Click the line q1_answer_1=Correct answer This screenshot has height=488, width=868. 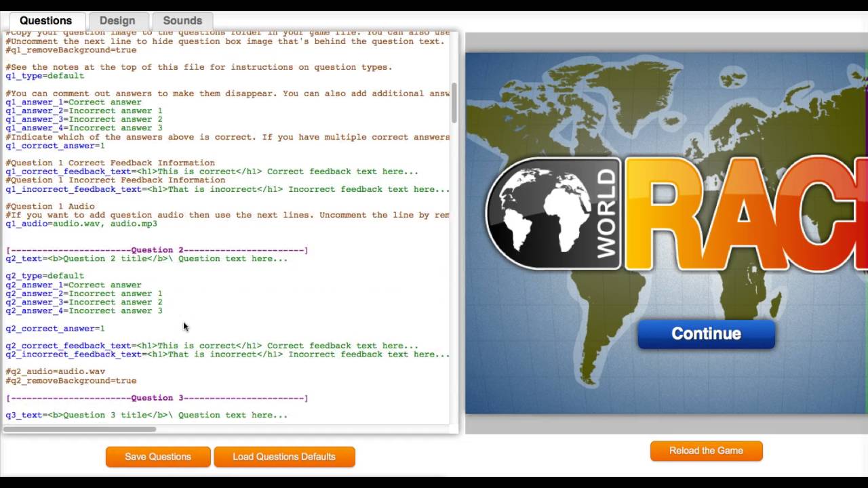point(73,102)
